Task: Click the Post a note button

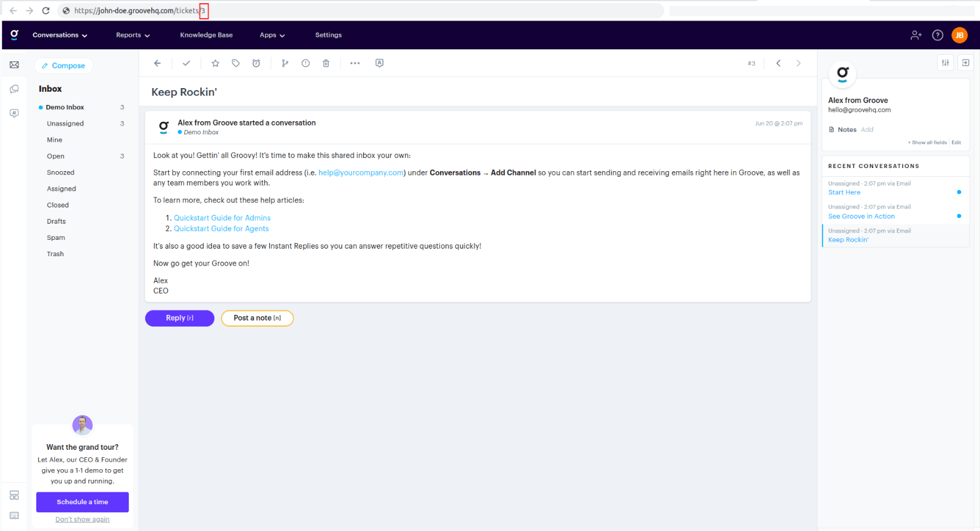Action: [x=257, y=318]
